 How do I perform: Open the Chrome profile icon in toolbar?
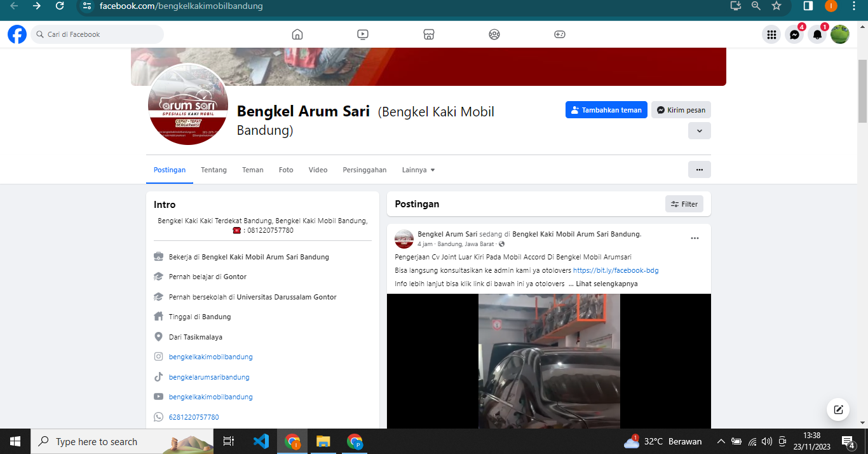coord(831,6)
